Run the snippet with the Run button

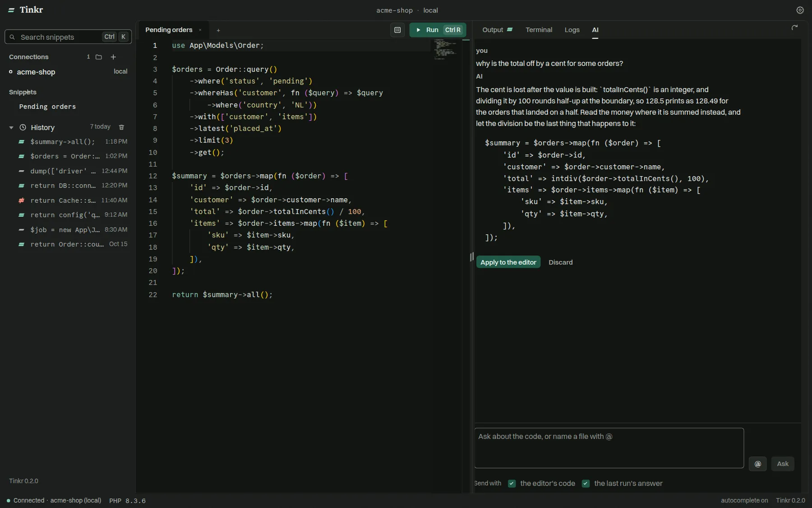pos(438,30)
